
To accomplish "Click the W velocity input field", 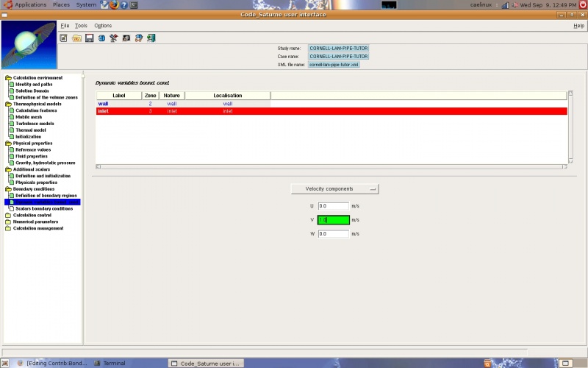I will (x=334, y=233).
